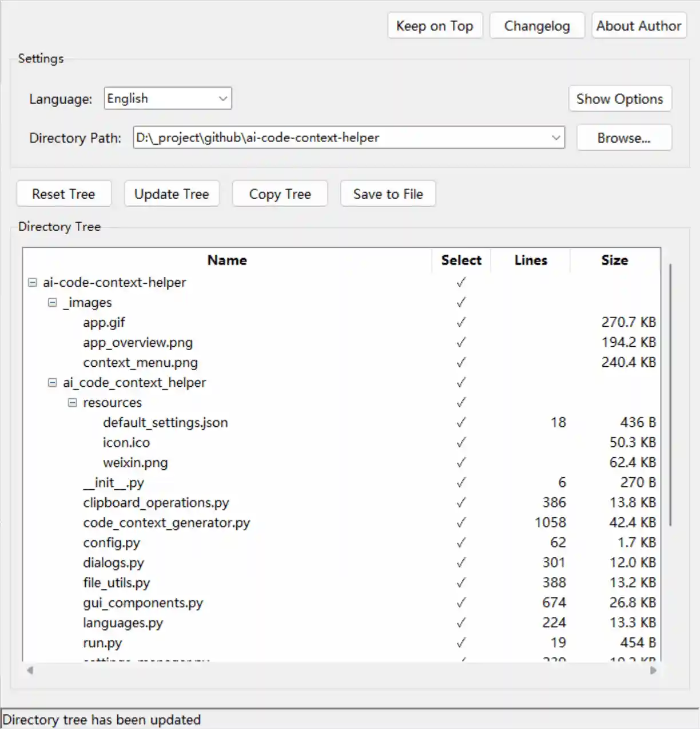The height and width of the screenshot is (729, 700).
Task: Collapse the resources folder node
Action: pyautogui.click(x=73, y=403)
